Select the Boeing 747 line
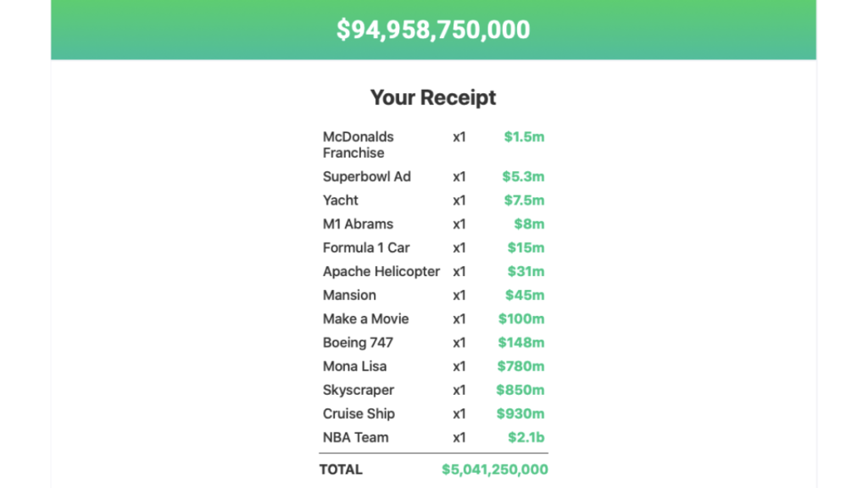The width and height of the screenshot is (868, 488). point(358,342)
